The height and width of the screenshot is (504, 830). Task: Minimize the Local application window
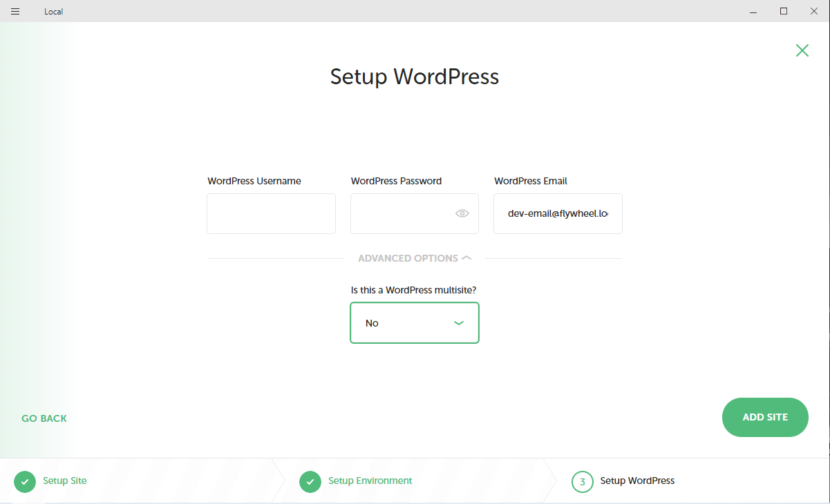(x=752, y=11)
